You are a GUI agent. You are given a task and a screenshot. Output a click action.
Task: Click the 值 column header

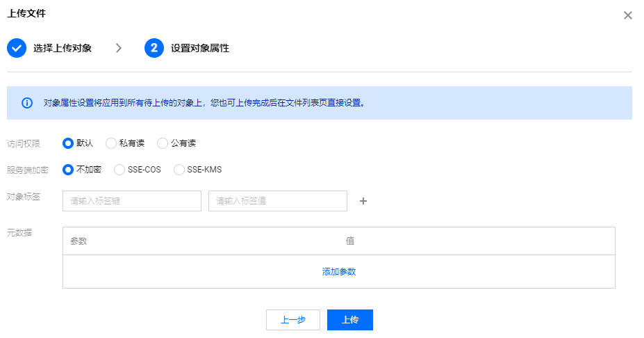350,241
